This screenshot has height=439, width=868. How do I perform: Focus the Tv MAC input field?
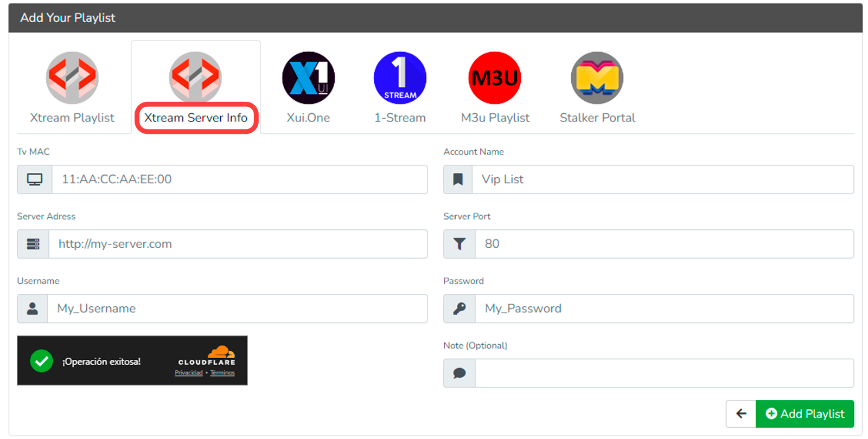(x=239, y=179)
